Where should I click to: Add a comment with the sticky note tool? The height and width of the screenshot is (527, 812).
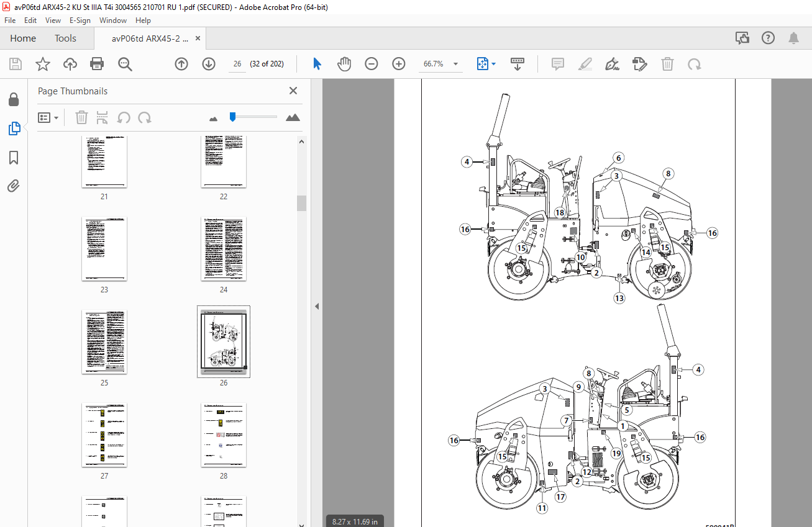(558, 64)
